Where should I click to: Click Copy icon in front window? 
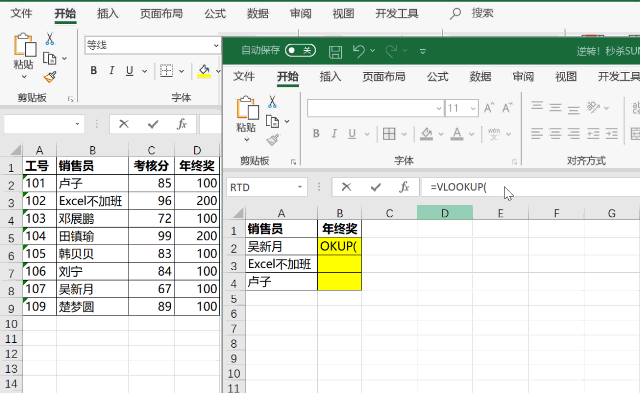(272, 121)
